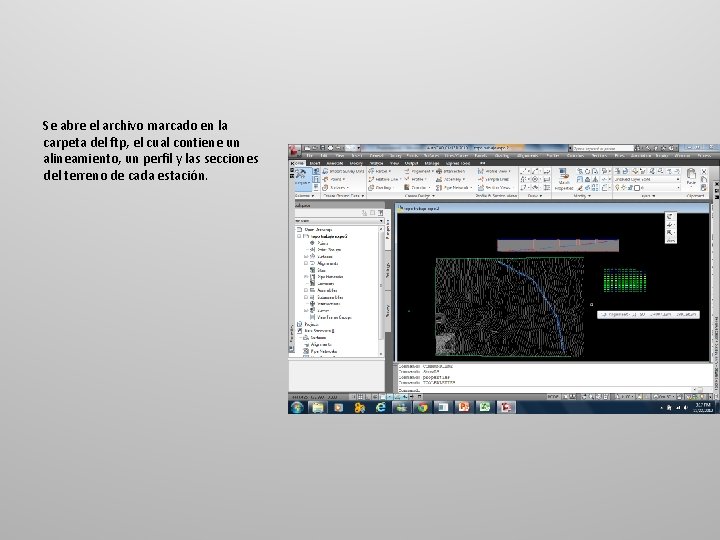
Task: Toggle grid display in the status bar
Action: pyautogui.click(x=361, y=397)
